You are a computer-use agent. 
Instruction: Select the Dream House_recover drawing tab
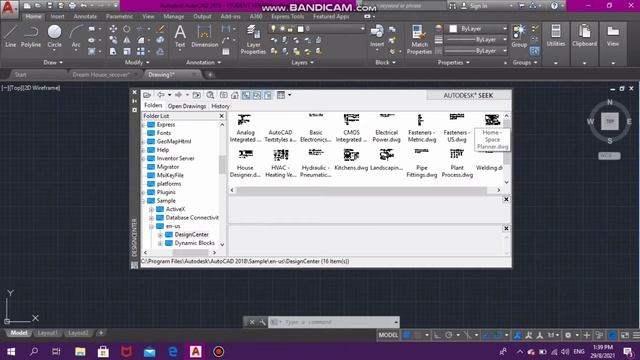pos(100,75)
